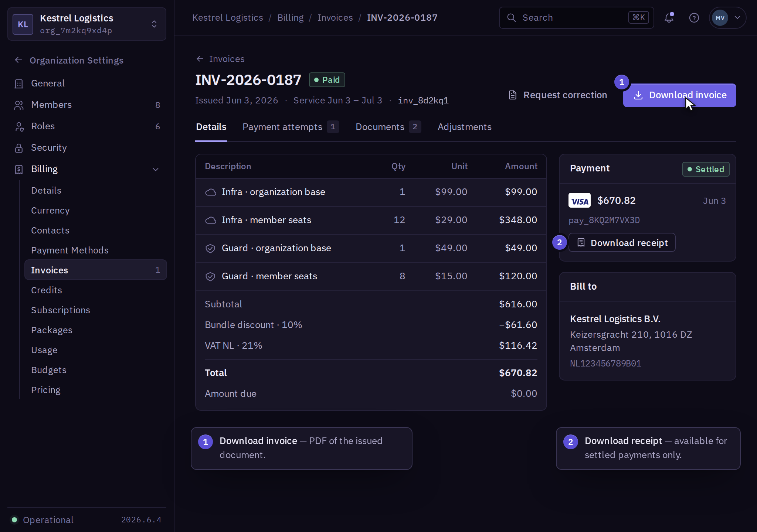
Task: Click shield icon on Guard member seats
Action: (210, 276)
